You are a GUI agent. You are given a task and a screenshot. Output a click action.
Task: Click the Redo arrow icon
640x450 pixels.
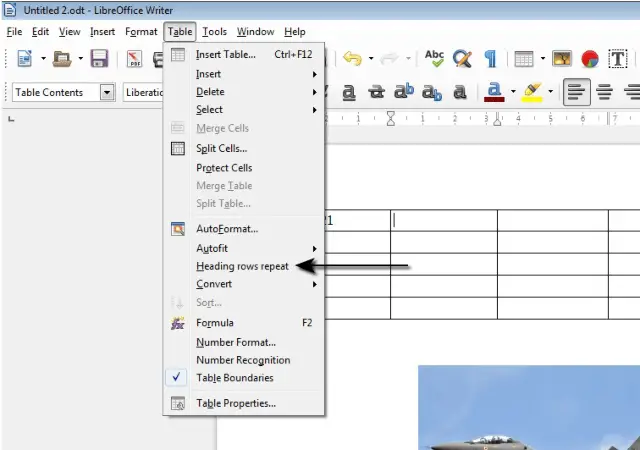[389, 59]
